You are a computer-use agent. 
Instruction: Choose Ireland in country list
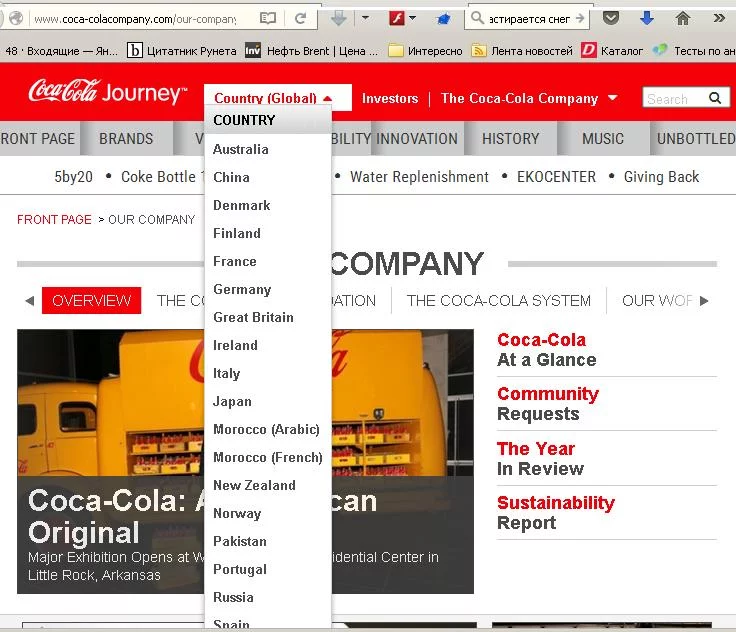pyautogui.click(x=235, y=345)
